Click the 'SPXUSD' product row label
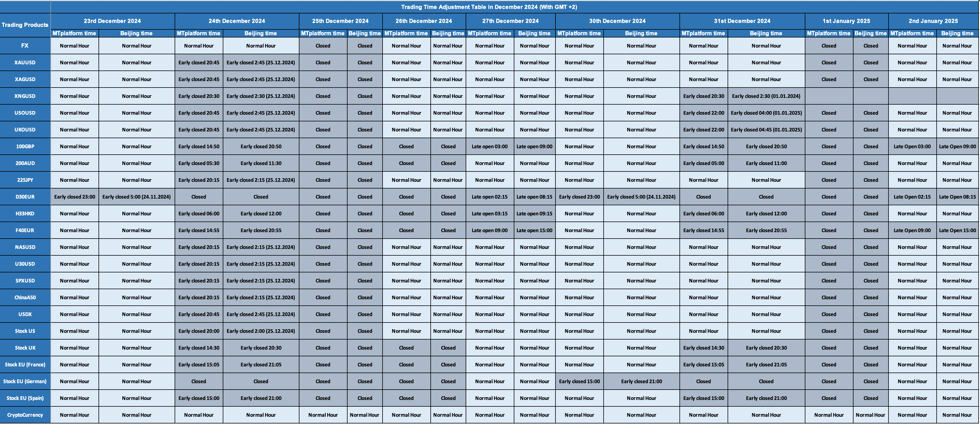The image size is (980, 424). [x=25, y=281]
